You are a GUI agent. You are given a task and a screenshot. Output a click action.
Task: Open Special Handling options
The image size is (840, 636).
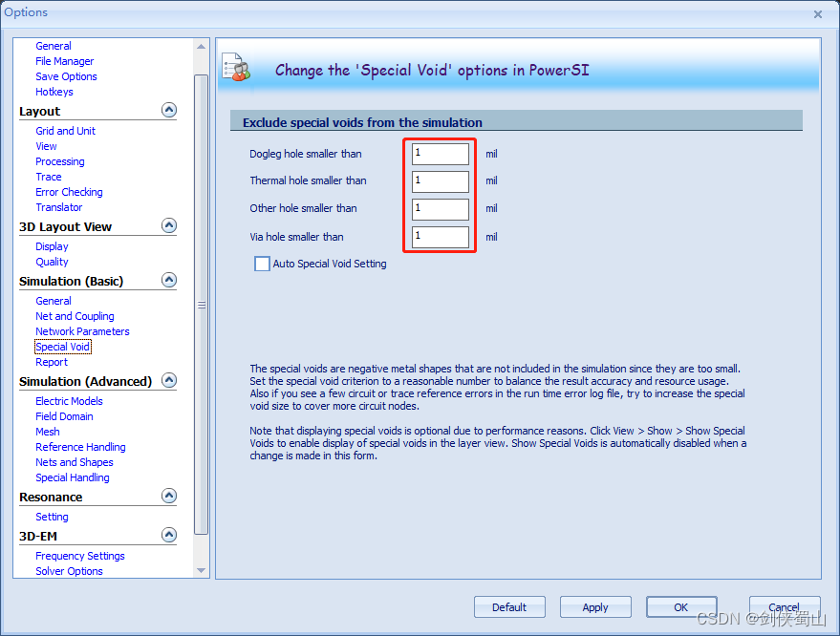[x=73, y=477]
